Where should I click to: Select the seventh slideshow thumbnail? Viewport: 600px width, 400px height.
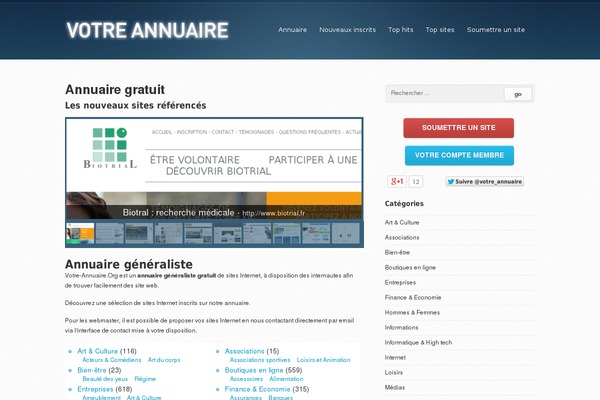[257, 233]
